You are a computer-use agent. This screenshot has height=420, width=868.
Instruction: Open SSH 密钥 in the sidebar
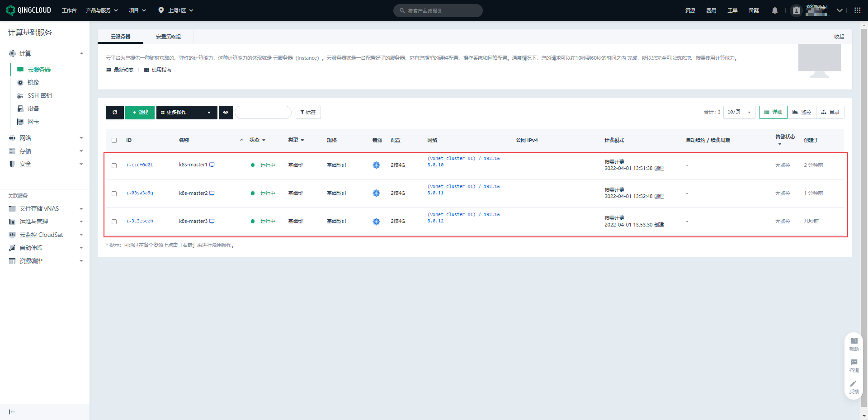(x=40, y=96)
